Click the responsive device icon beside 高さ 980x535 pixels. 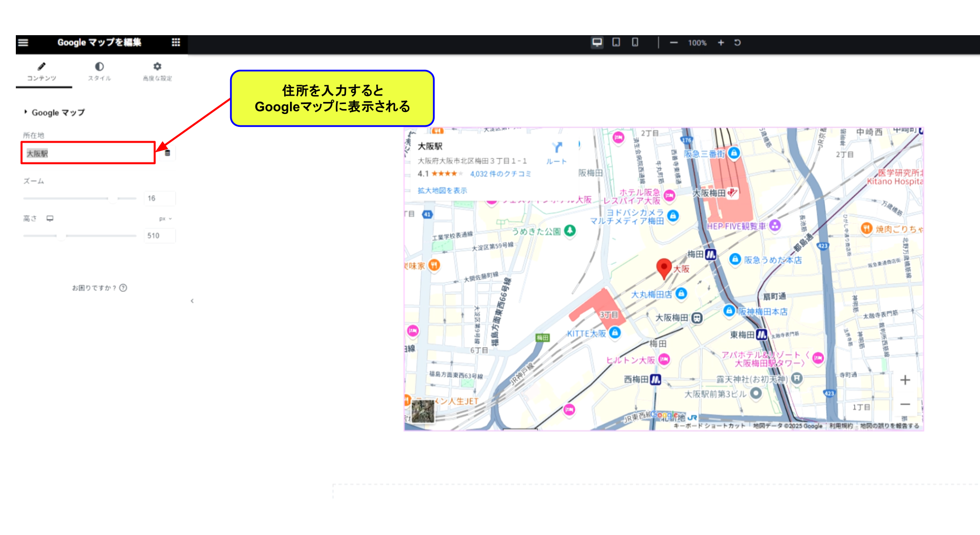(x=50, y=218)
